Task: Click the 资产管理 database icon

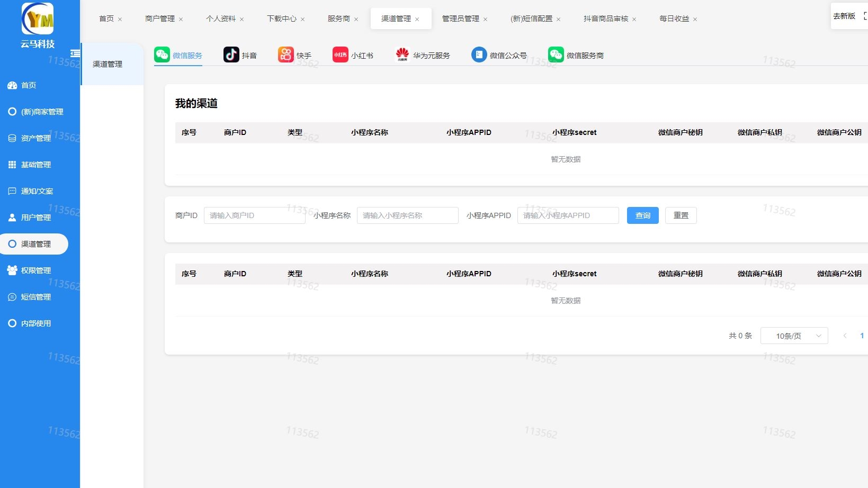Action: point(12,138)
